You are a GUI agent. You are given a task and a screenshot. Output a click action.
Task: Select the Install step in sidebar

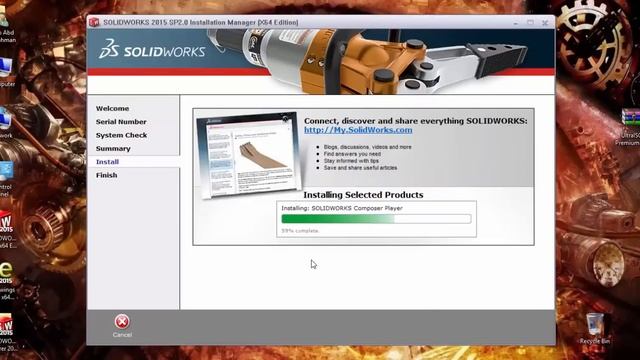pos(107,162)
